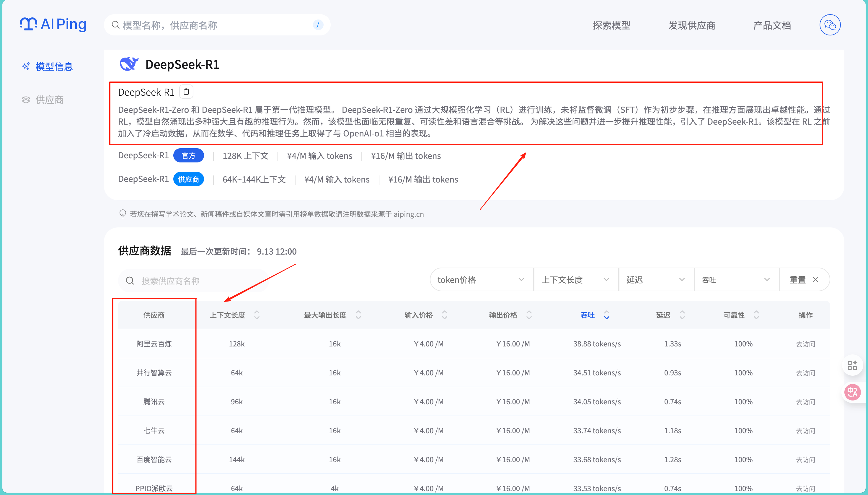
Task: Expand the token价格 filter dropdown
Action: click(x=481, y=280)
